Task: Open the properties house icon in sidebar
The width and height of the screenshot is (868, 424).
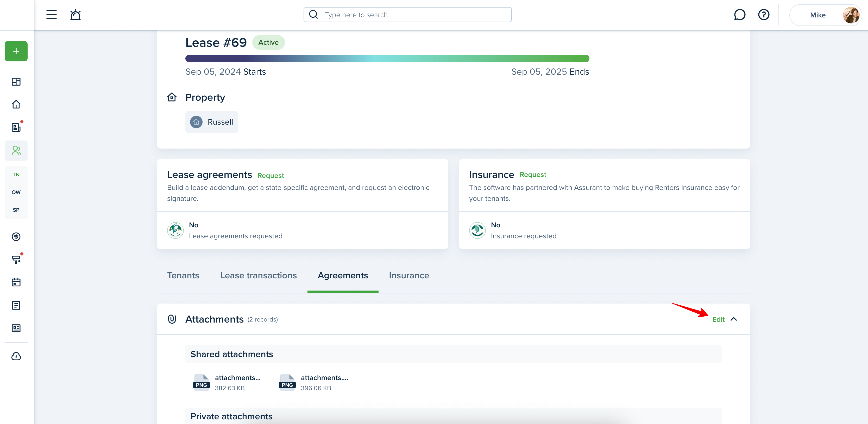Action: (16, 104)
